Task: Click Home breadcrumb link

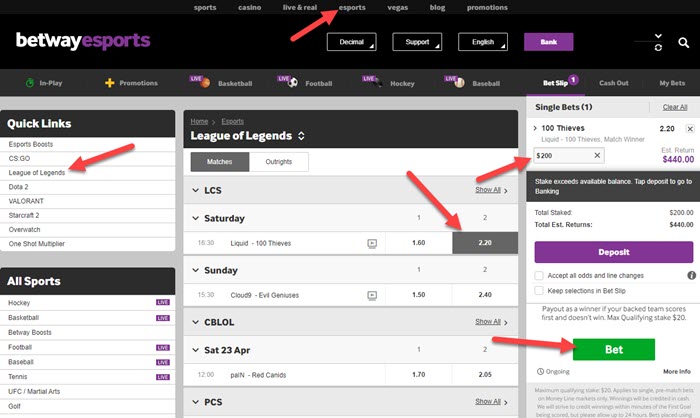Action: 199,121
